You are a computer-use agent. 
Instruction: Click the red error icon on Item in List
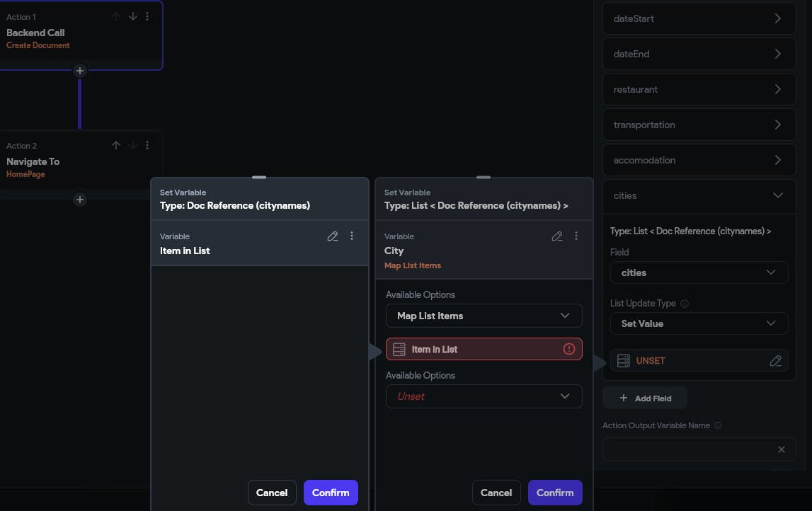tap(568, 349)
